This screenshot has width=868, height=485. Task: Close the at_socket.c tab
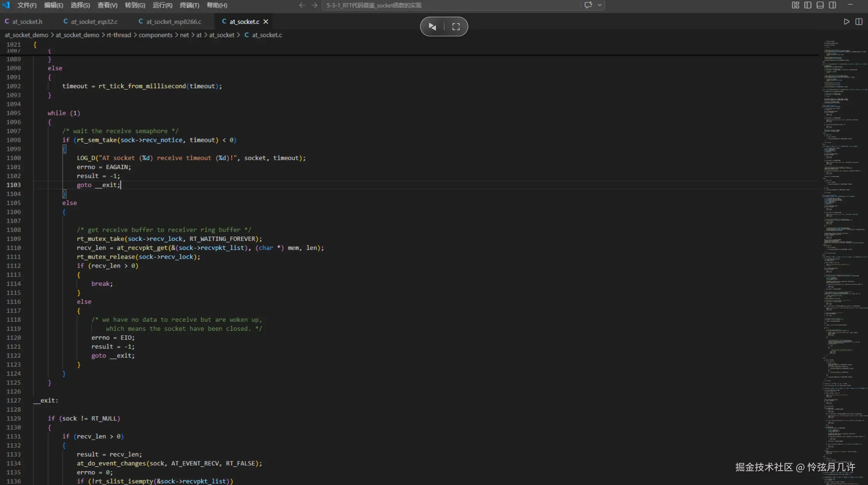coord(266,22)
